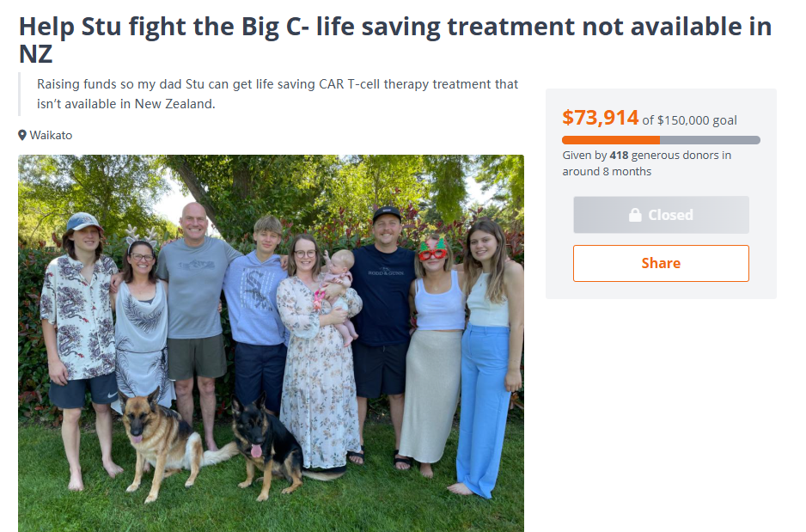Click the "of $150,000 goal" text
Image resolution: width=806 pixels, height=532 pixels.
(689, 120)
